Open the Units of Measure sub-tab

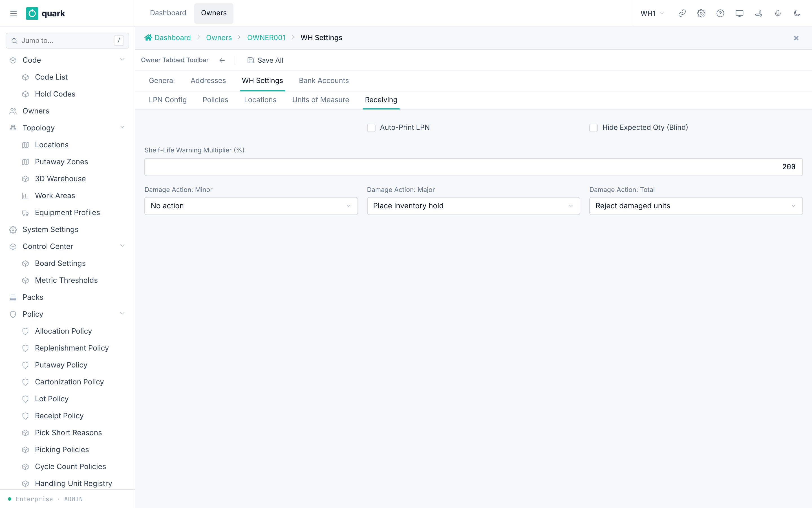321,100
